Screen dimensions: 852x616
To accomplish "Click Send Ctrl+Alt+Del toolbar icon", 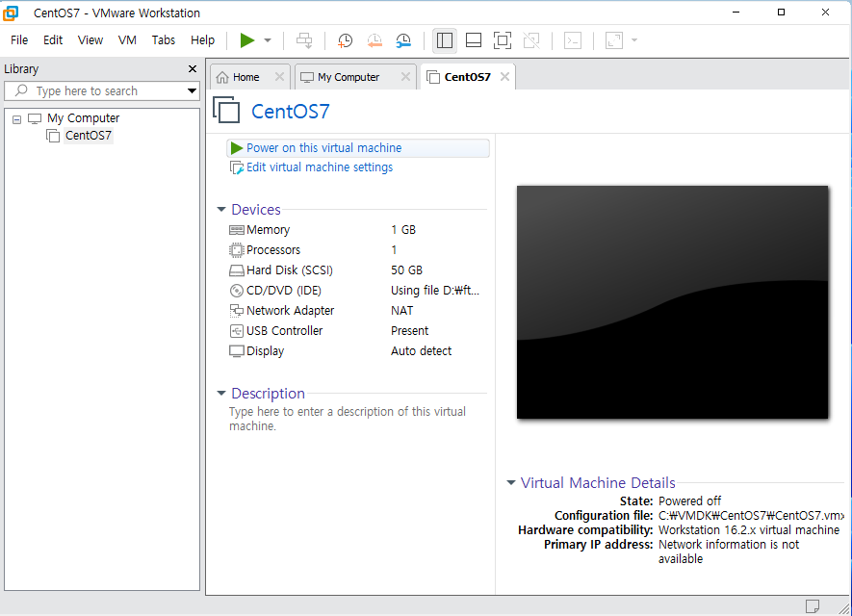I will coord(304,40).
